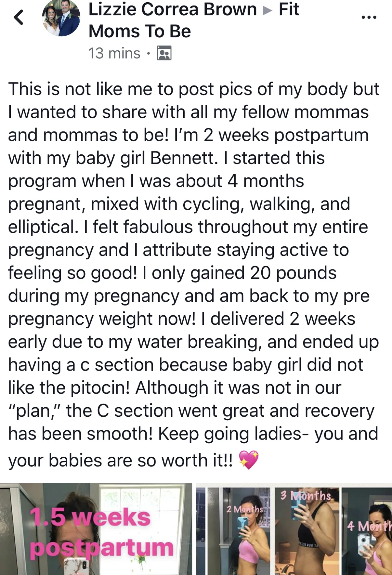Tap the sparkling heart emoji
Image resolution: width=392 pixels, height=575 pixels.
click(249, 460)
